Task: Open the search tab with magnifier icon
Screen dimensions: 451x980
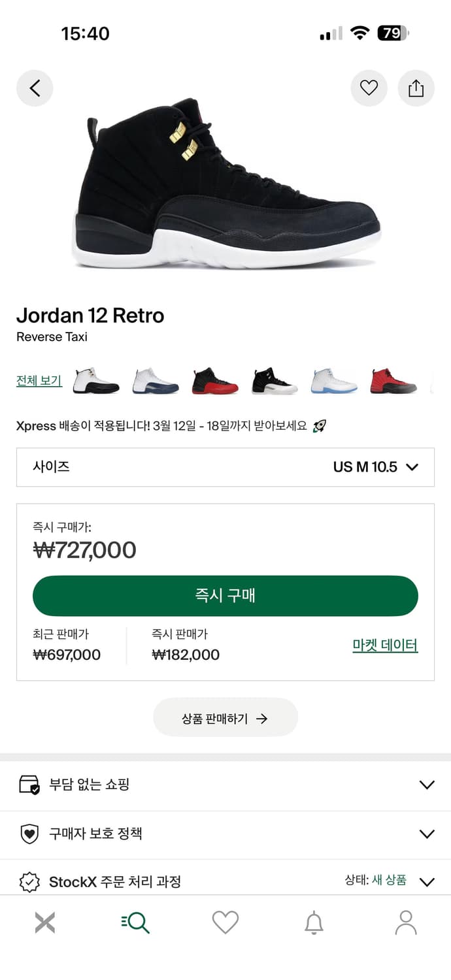Action: click(x=134, y=922)
